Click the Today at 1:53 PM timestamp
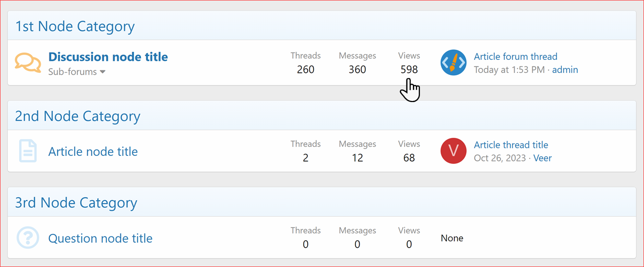The width and height of the screenshot is (644, 267). coord(509,70)
